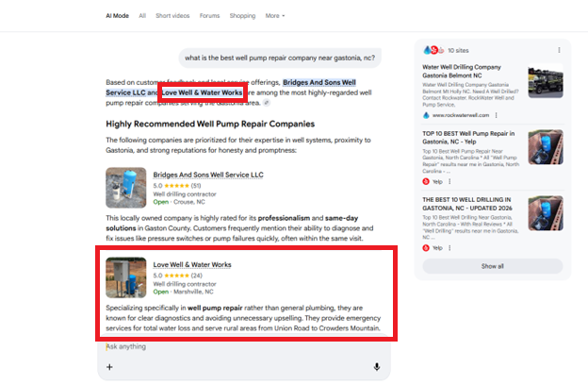Switch to the AI Mode tab
Screen dimensions: 588x384
click(117, 16)
